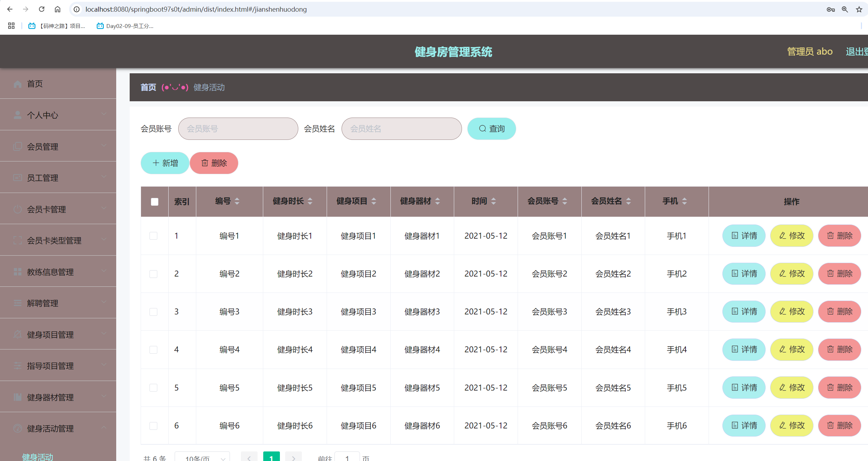Sort by 健身时长 column arrows
The width and height of the screenshot is (868, 461).
pos(310,201)
